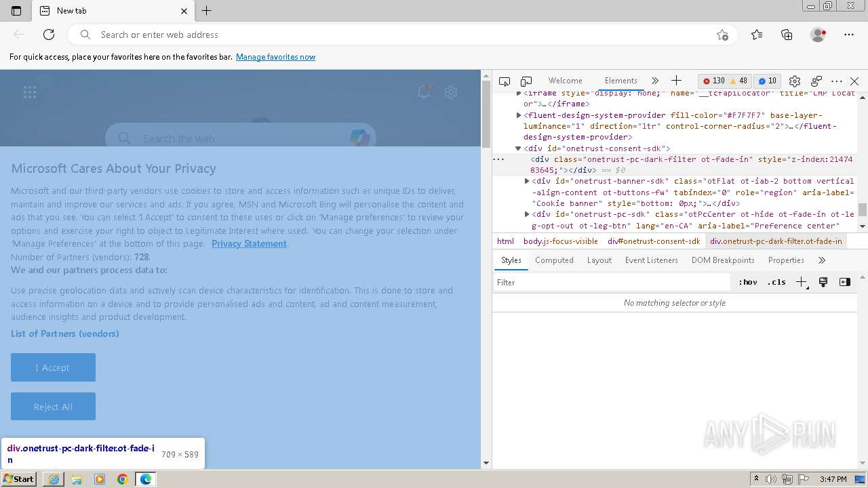Select the onetrust-pc-dark-filter div row
The width and height of the screenshot is (868, 488).
pyautogui.click(x=675, y=165)
